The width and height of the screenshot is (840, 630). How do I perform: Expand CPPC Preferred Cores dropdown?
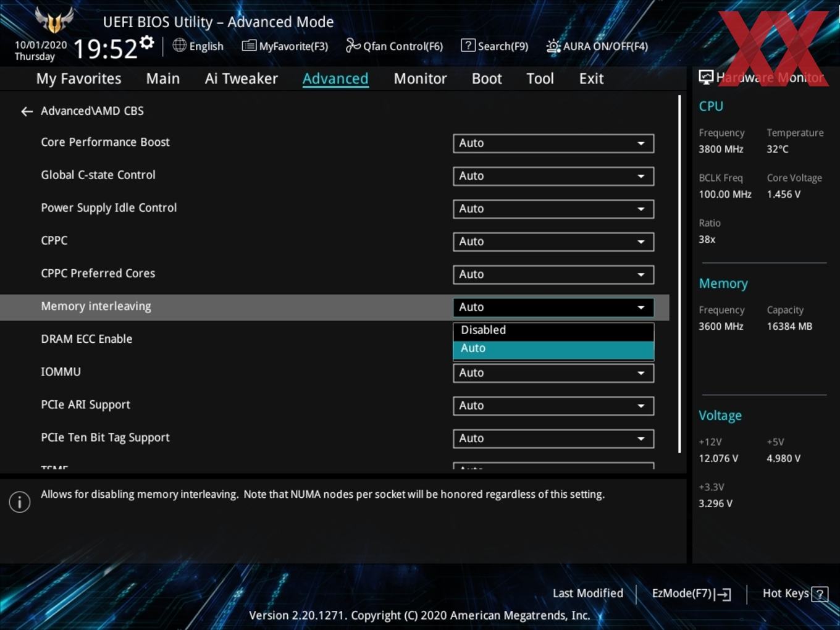[x=553, y=274]
